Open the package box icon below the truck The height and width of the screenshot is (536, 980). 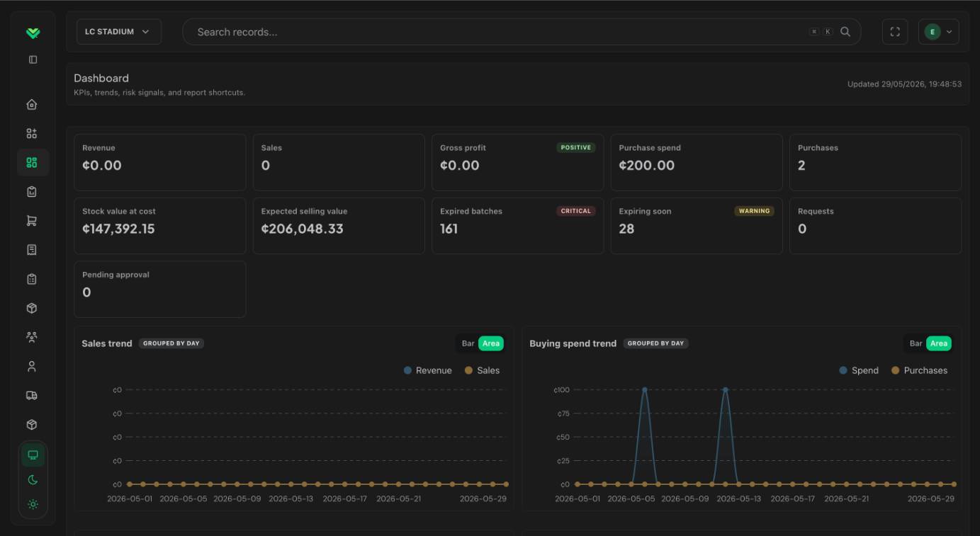pyautogui.click(x=32, y=424)
